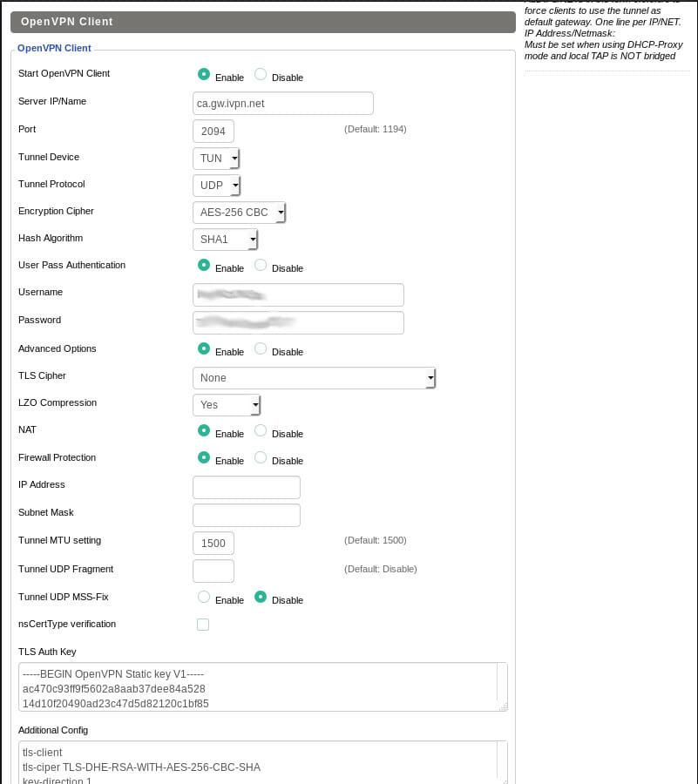Click the 'Encryption Cipher' label
Image resolution: width=698 pixels, height=784 pixels.
pos(56,211)
